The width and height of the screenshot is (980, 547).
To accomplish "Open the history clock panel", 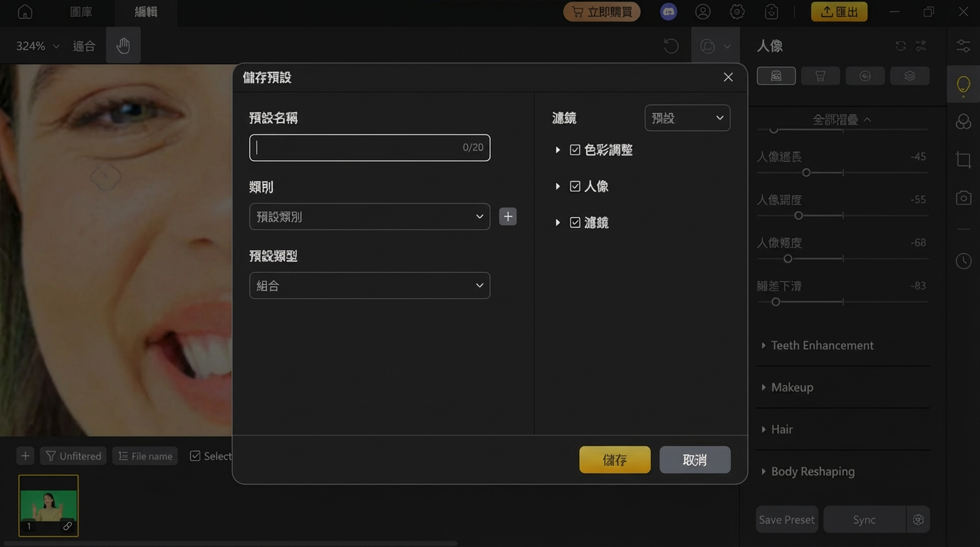I will click(963, 261).
